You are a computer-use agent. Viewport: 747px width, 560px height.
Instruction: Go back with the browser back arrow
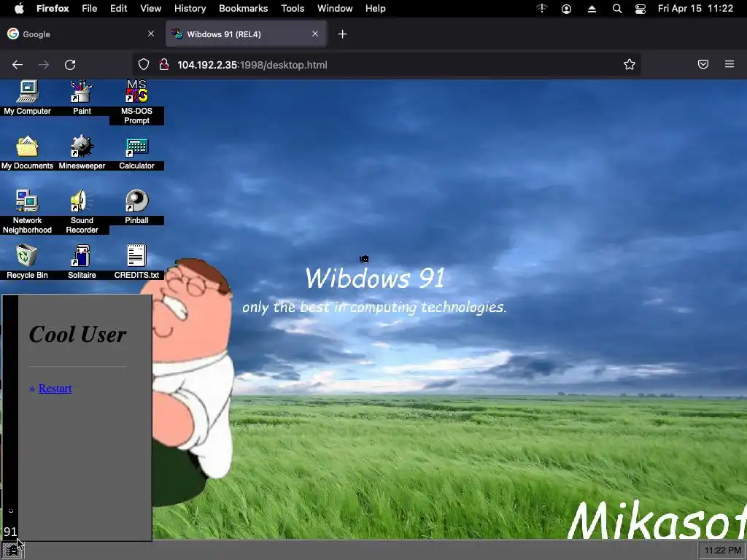click(x=18, y=65)
